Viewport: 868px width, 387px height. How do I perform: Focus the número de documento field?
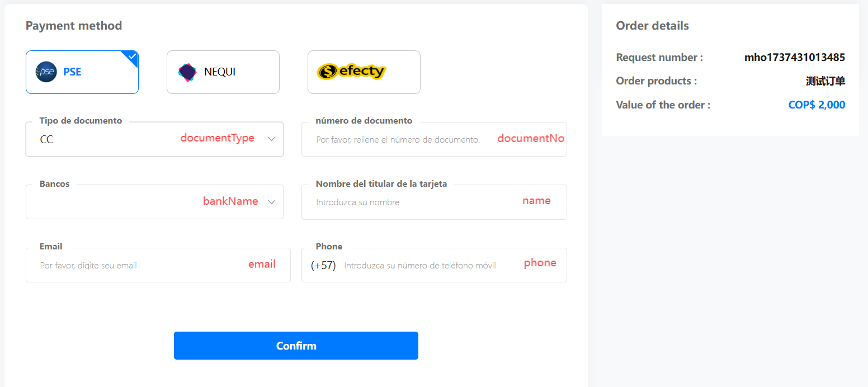398,140
